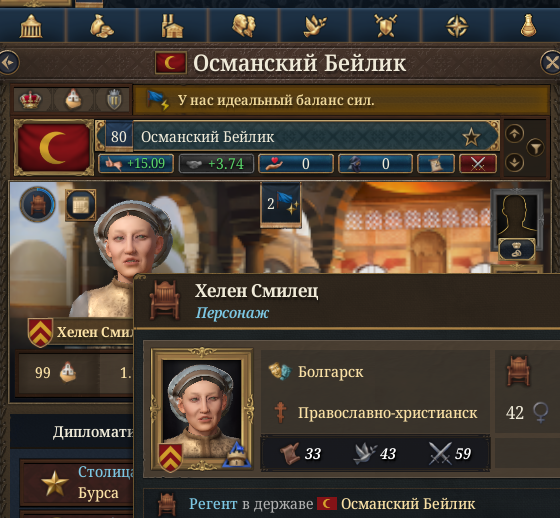Open the geopolitics compass icon

coord(457,26)
